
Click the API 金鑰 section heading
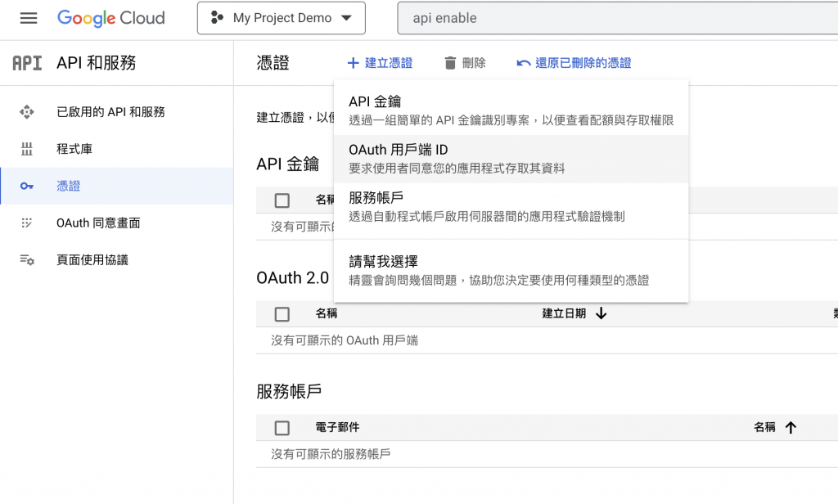tap(287, 164)
